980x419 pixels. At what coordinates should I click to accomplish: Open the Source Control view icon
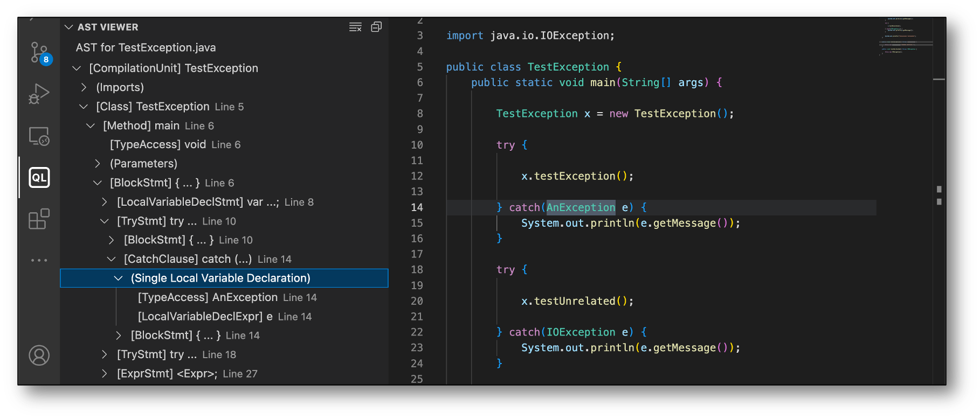[39, 53]
